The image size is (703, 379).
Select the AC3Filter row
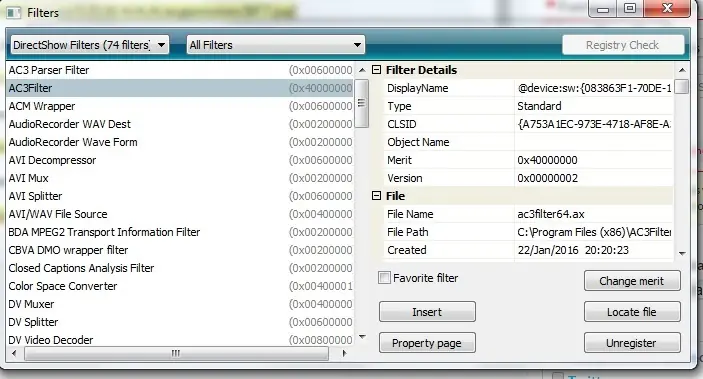point(180,88)
